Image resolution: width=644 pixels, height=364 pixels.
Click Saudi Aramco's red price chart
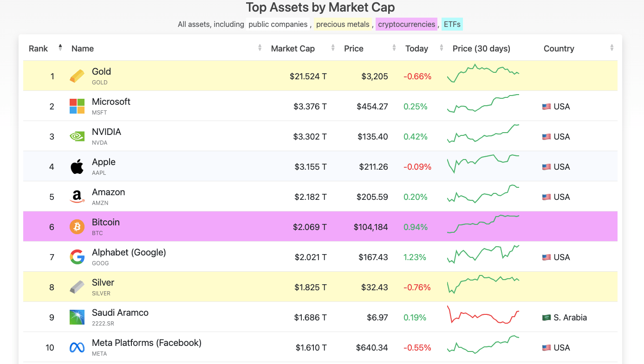point(483,314)
